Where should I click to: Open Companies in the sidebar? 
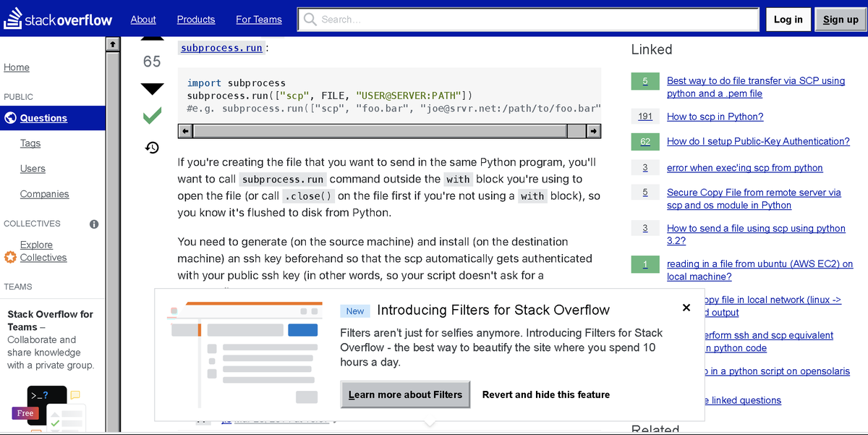[x=45, y=194]
